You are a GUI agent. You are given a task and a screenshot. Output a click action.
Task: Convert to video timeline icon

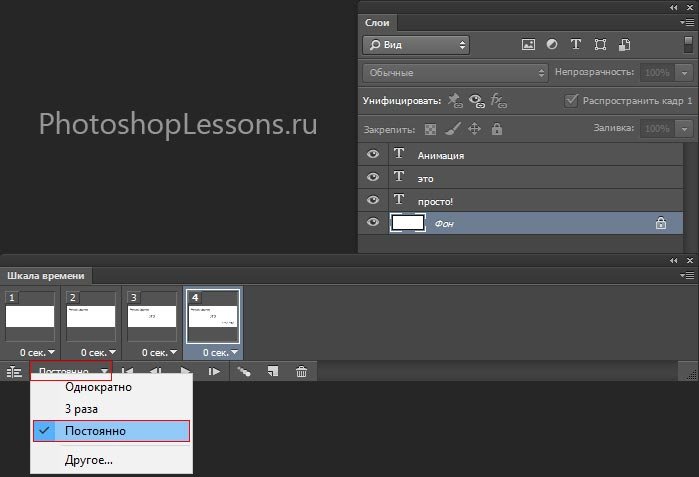[13, 372]
